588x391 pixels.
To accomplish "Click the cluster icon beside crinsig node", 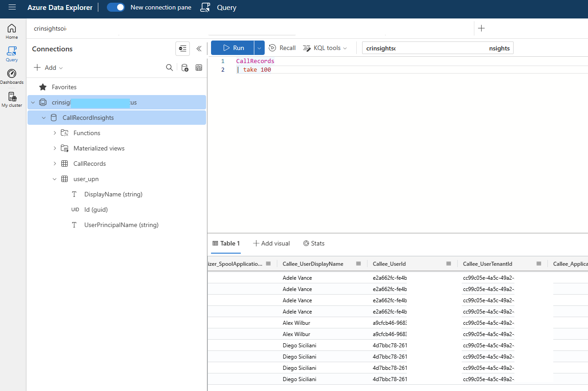I will pyautogui.click(x=43, y=102).
